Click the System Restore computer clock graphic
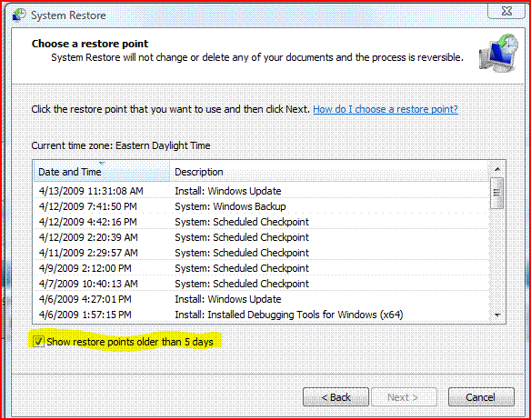Screen dimensions: 531x420 point(498,53)
